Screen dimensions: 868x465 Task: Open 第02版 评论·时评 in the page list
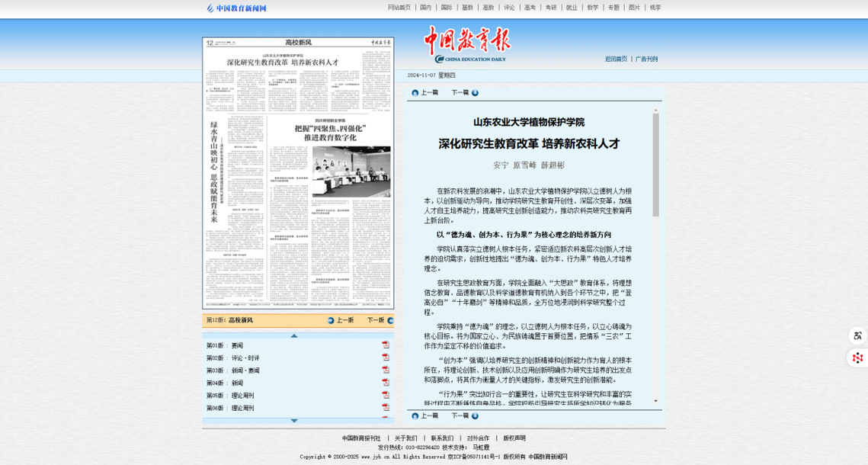[x=245, y=358]
